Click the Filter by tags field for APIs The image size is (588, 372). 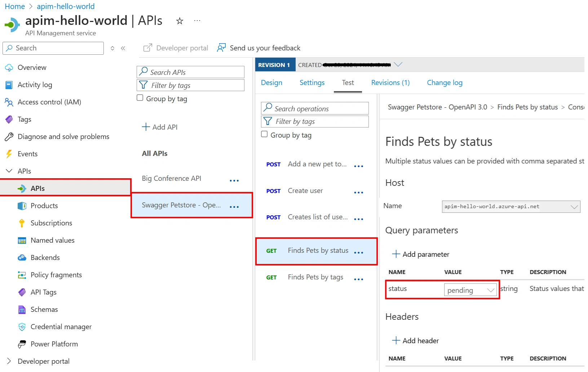pos(190,85)
